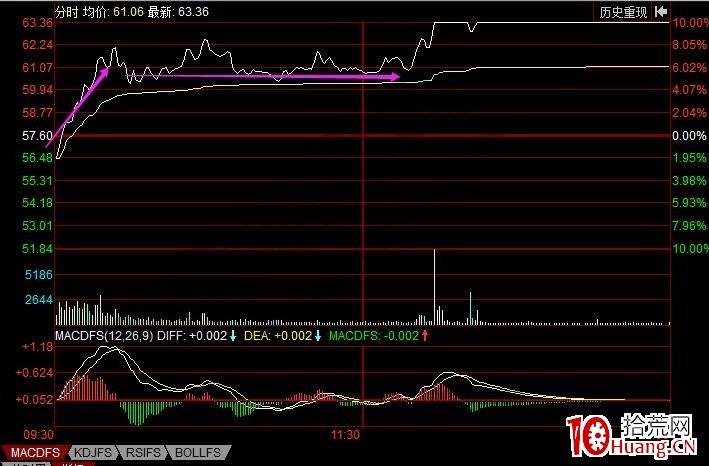
Task: Click the 6.02% percentage axis label
Action: pyautogui.click(x=690, y=67)
